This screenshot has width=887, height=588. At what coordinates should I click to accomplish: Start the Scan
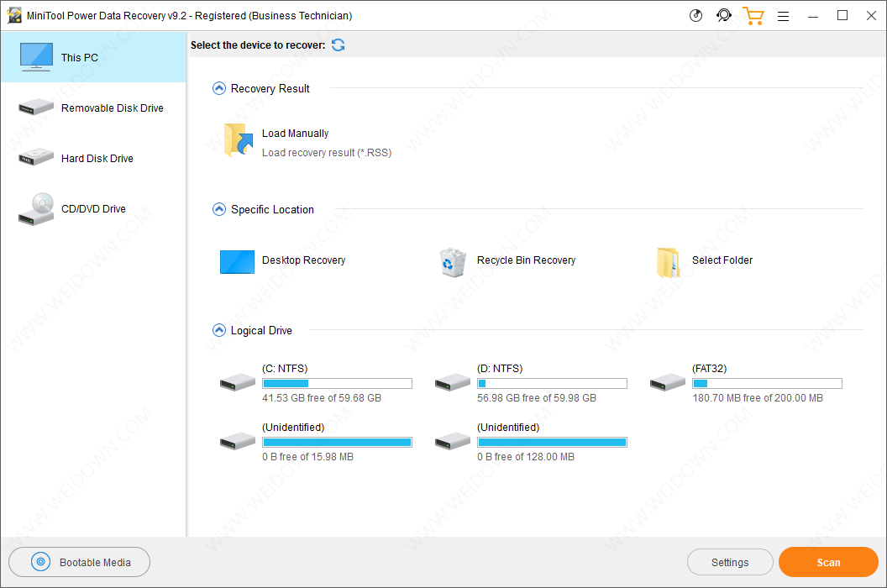pyautogui.click(x=828, y=562)
